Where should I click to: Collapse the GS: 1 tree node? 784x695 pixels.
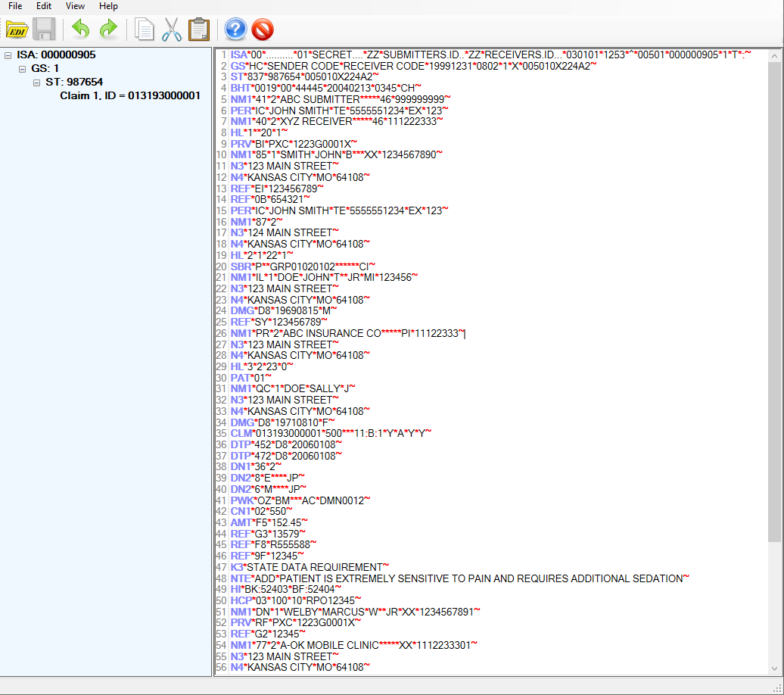point(22,69)
